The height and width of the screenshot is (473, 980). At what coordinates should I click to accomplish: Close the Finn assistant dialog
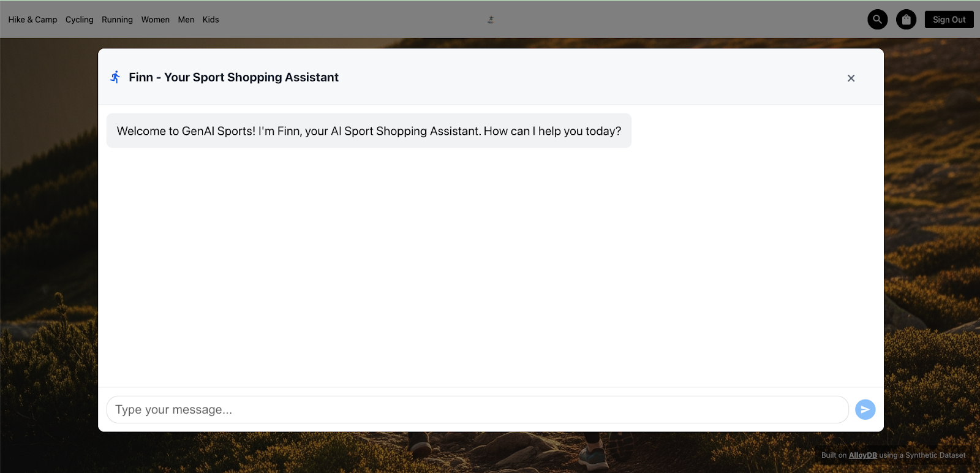pyautogui.click(x=851, y=78)
